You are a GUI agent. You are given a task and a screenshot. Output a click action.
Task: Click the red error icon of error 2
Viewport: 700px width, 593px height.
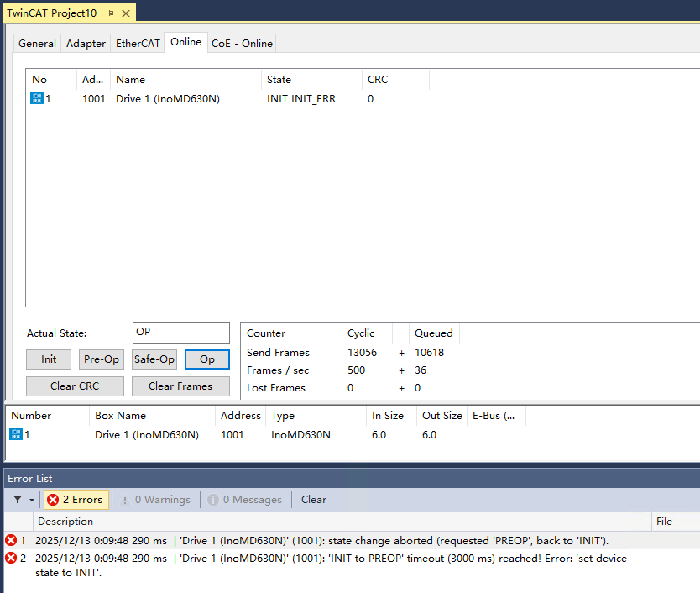click(x=11, y=558)
